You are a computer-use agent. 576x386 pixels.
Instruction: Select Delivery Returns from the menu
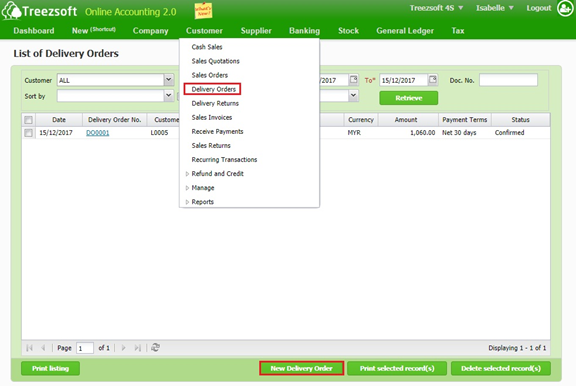click(215, 103)
